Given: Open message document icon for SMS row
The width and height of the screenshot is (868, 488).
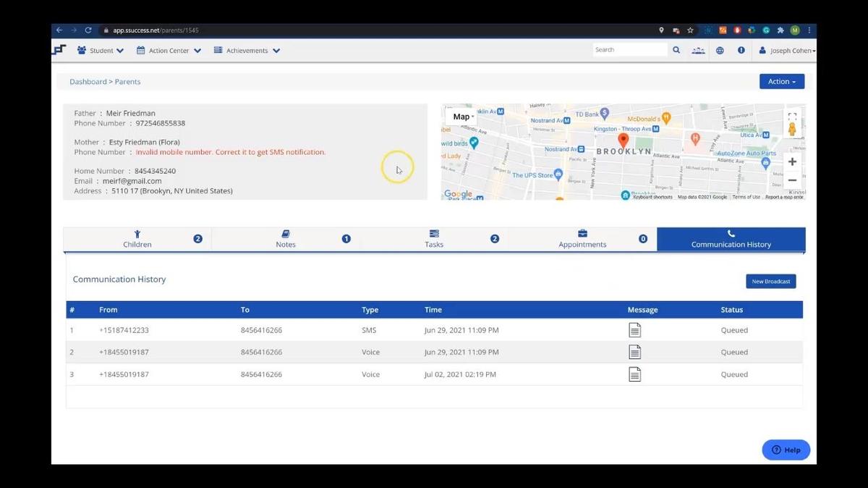Looking at the screenshot, I should 634,330.
